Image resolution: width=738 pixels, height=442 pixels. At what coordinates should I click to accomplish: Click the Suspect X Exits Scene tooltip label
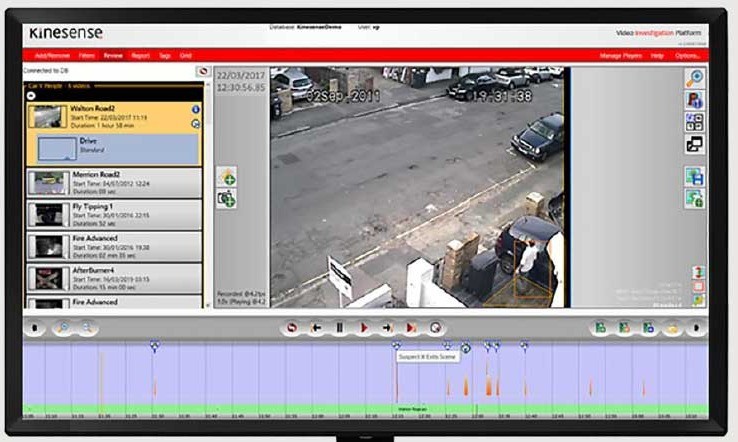click(427, 357)
